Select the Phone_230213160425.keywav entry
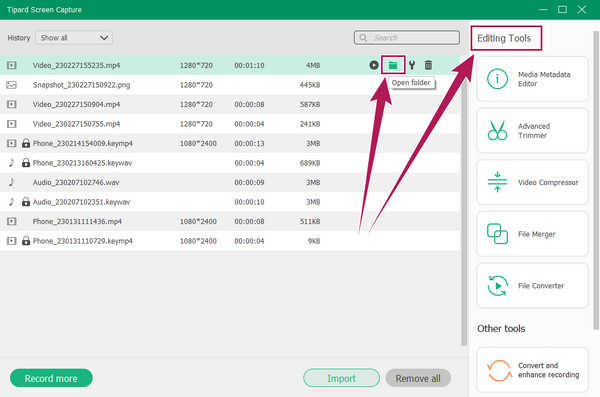600x397 pixels. tap(230, 163)
